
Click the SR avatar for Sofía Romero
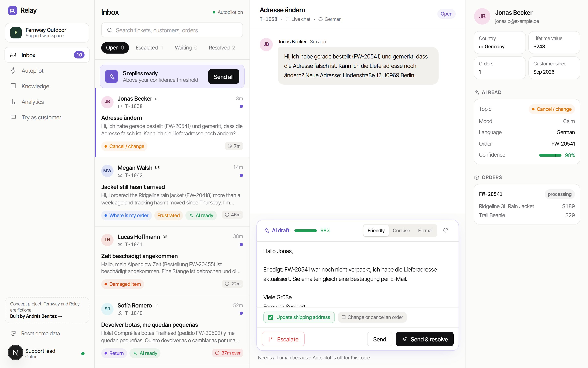tap(107, 309)
